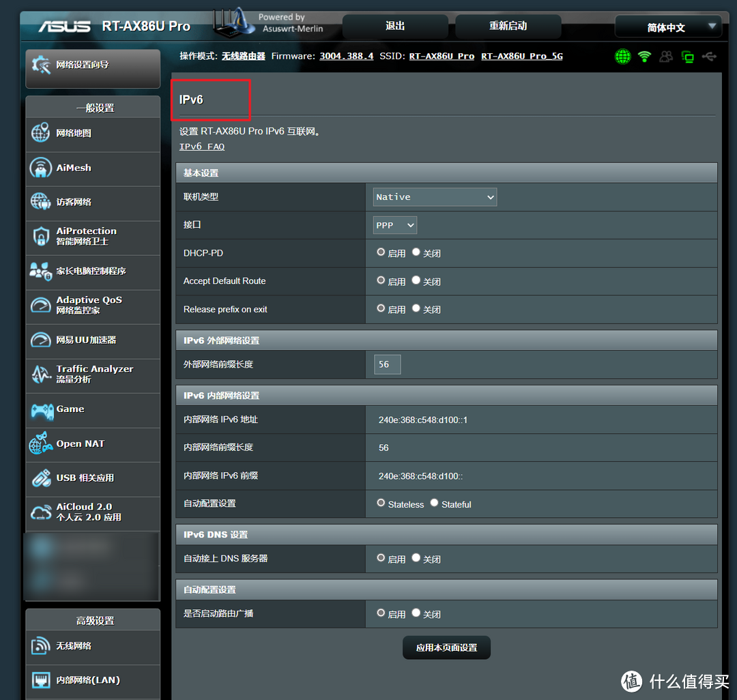Go to 内部网络(LAN) in advanced settings
The height and width of the screenshot is (700, 737).
(x=87, y=680)
